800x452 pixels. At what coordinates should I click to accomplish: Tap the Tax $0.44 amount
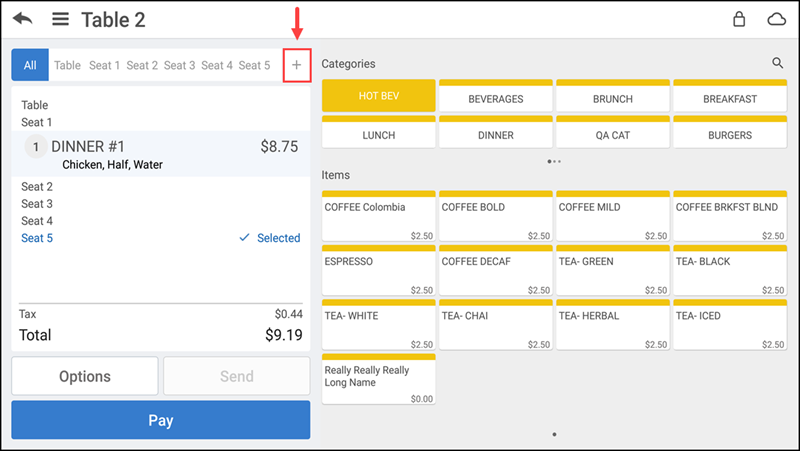[289, 314]
